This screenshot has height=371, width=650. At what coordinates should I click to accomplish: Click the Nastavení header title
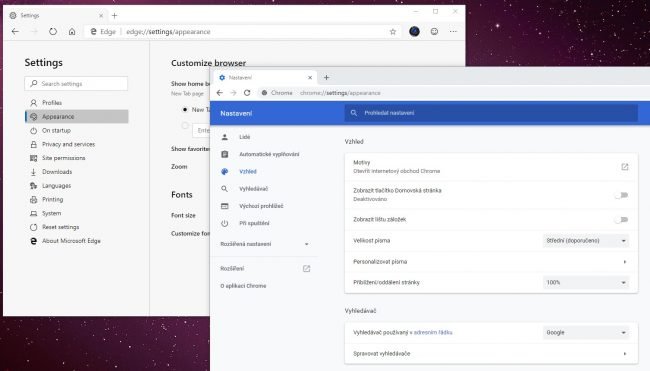pos(236,113)
